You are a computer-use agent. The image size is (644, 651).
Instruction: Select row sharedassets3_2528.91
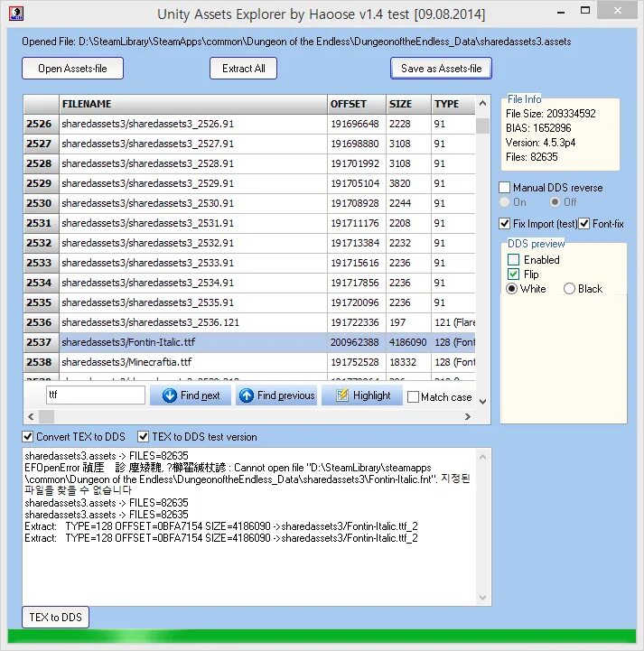(249, 163)
